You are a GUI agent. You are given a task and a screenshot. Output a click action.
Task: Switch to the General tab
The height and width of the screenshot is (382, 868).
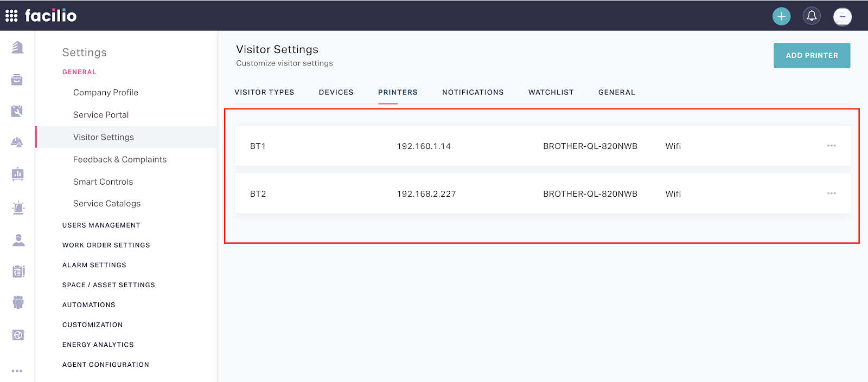pos(616,92)
